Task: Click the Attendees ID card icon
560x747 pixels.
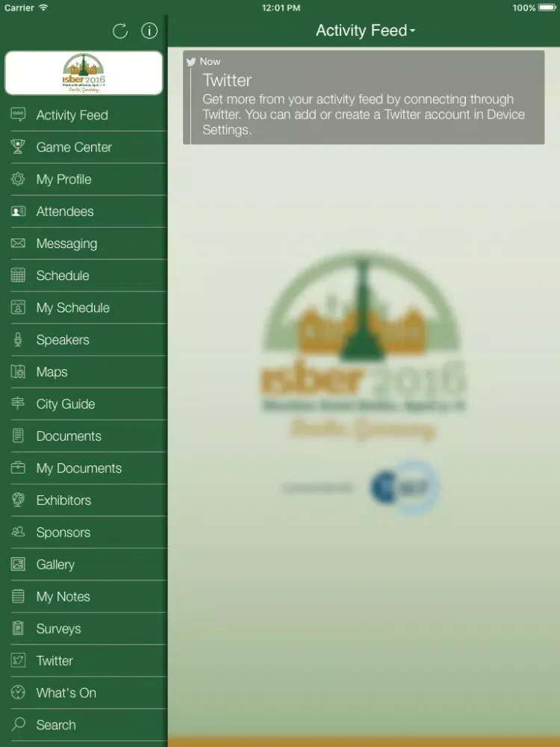Action: pyautogui.click(x=18, y=211)
